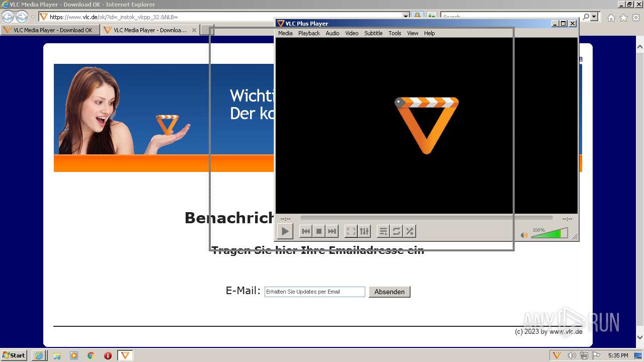Click the Absenden button

pyautogui.click(x=389, y=292)
